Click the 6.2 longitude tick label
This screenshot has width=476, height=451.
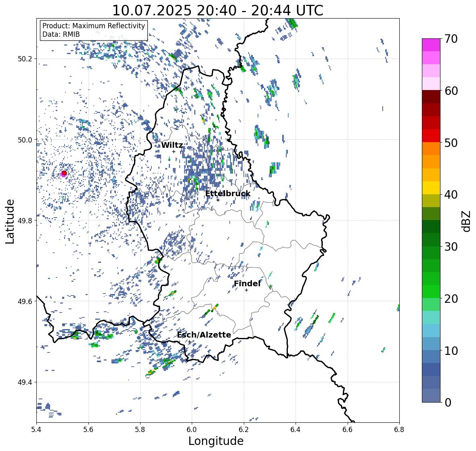[x=244, y=430]
